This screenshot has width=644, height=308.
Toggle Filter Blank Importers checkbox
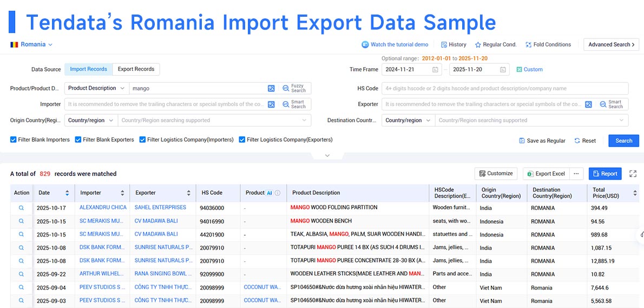click(x=13, y=140)
